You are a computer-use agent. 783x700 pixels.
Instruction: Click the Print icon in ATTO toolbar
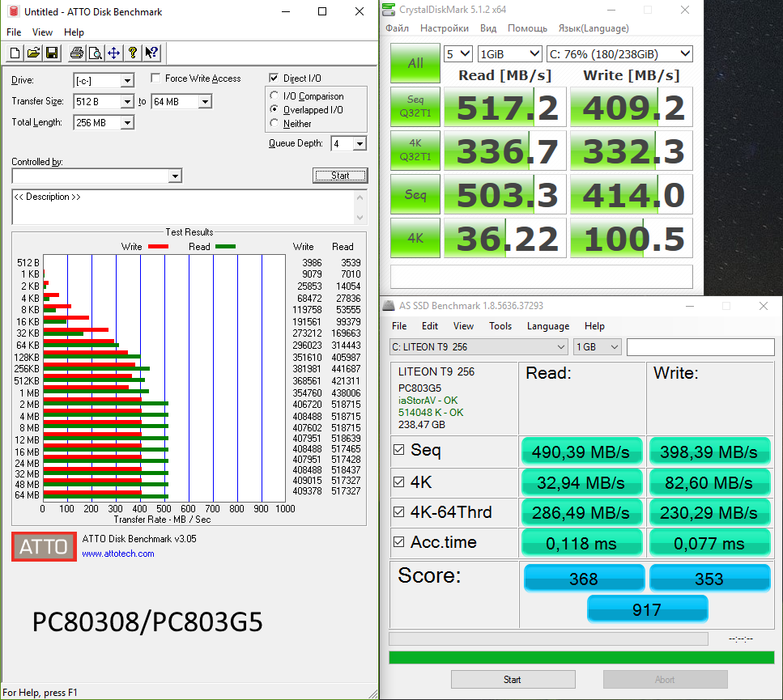pyautogui.click(x=76, y=53)
